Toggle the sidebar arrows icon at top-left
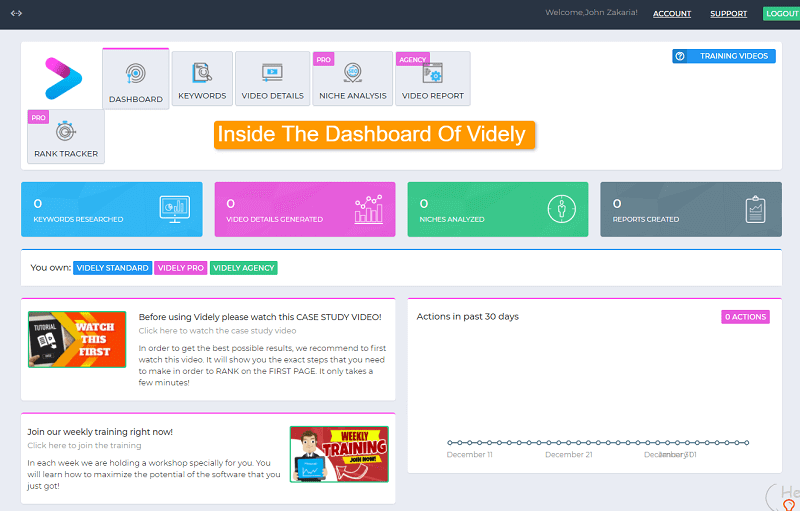Image resolution: width=800 pixels, height=511 pixels. click(x=16, y=13)
